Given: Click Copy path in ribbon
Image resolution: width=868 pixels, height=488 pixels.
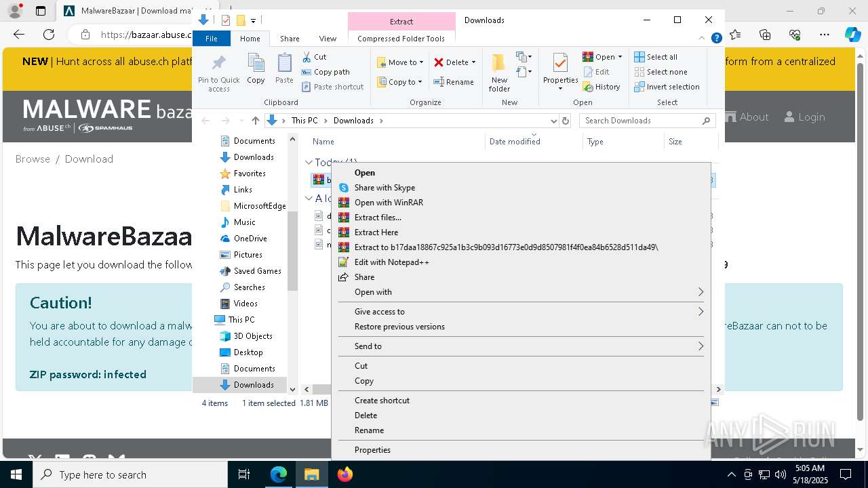Looking at the screenshot, I should click(325, 72).
